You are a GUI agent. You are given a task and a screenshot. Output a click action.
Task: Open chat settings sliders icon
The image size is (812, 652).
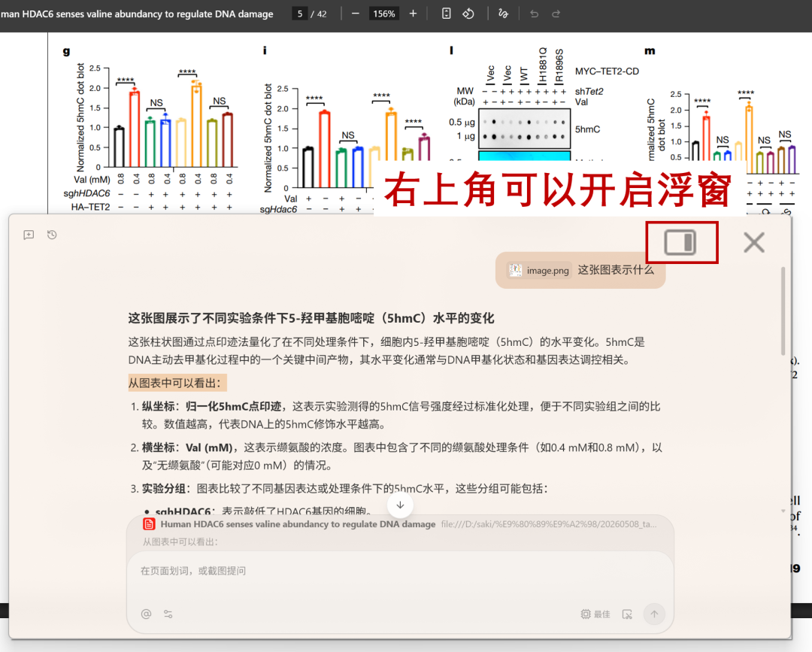click(x=168, y=614)
